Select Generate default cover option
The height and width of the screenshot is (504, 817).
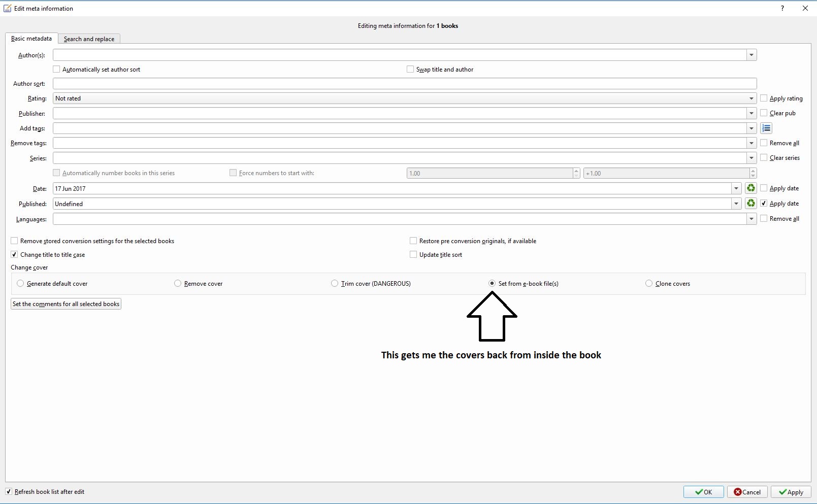coord(20,283)
